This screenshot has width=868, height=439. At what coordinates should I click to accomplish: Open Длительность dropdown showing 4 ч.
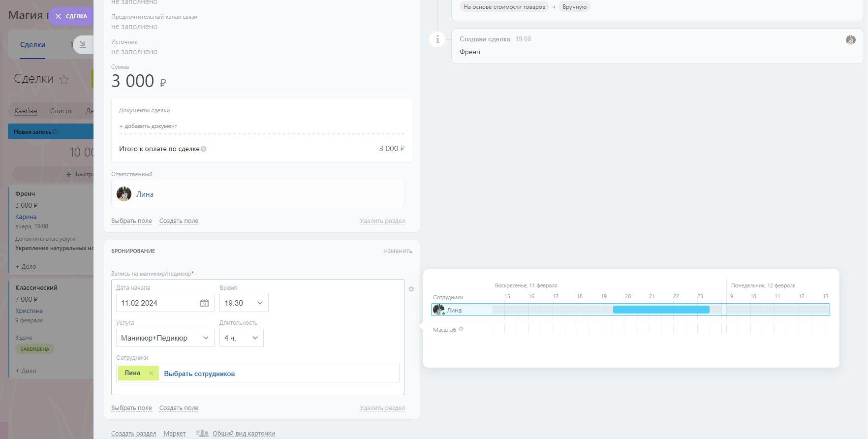pos(241,338)
